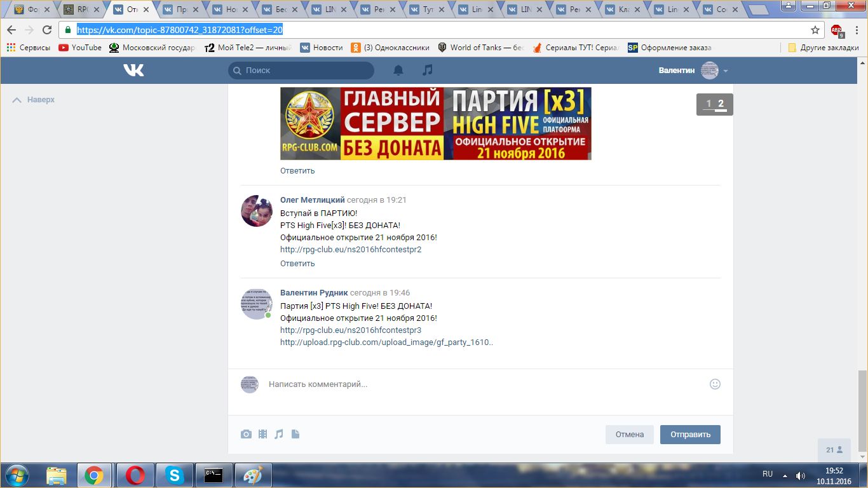Click the timestamp сегодня в 19:46

pos(380,293)
